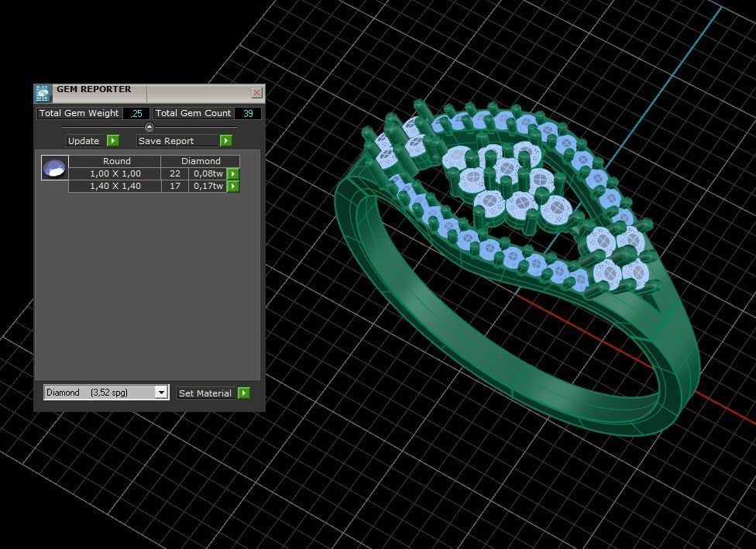The image size is (756, 549).
Task: Click the Total Gem Count value 39
Action: pos(248,113)
